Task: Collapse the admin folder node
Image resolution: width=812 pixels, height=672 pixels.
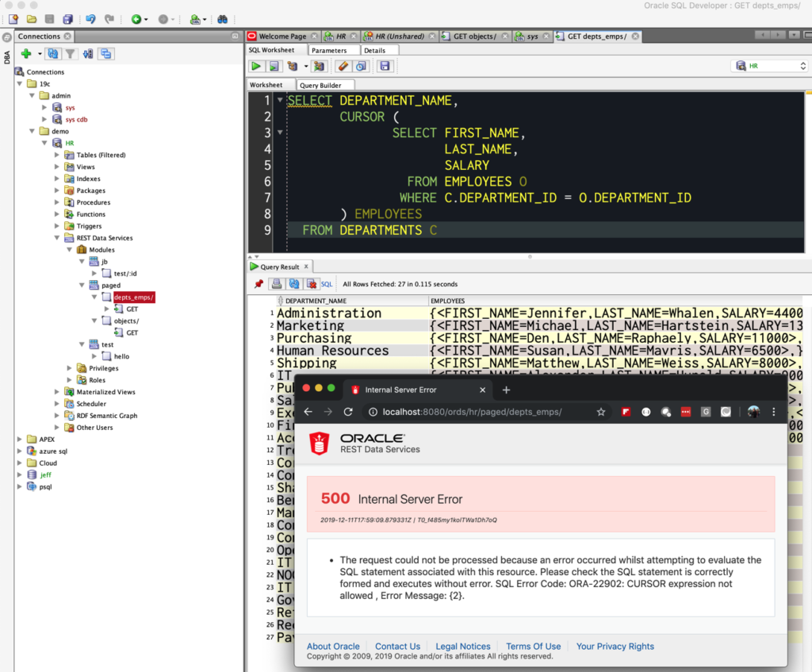Action: [32, 96]
